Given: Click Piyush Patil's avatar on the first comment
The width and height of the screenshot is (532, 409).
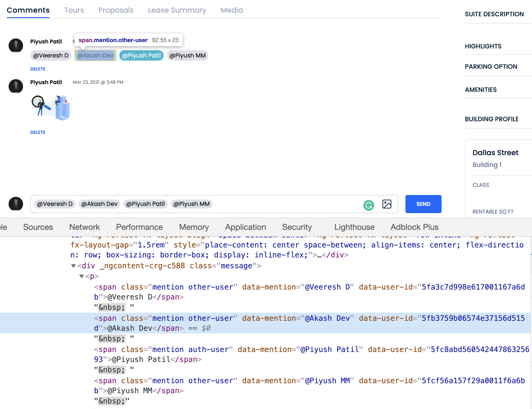Looking at the screenshot, I should pos(16,45).
